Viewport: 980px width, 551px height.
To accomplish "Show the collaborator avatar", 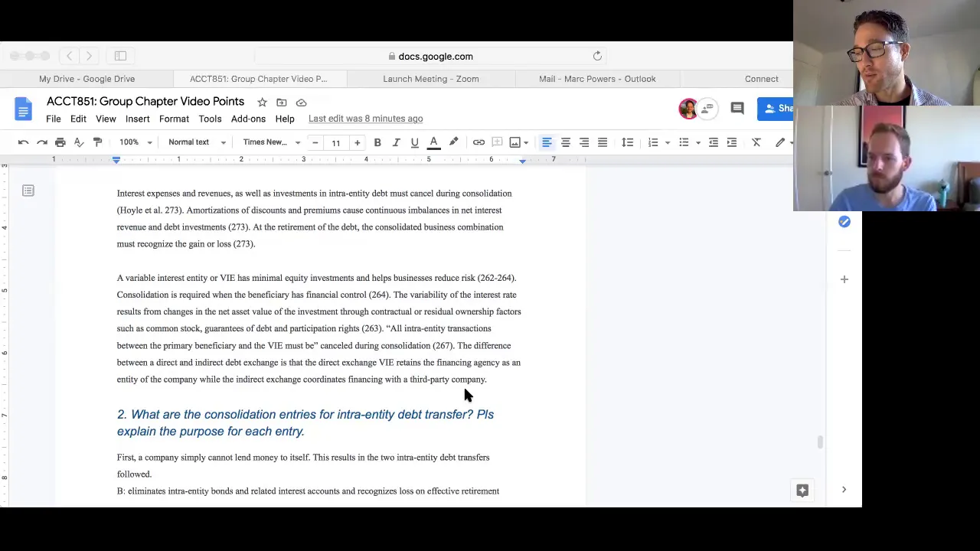I will pos(688,109).
